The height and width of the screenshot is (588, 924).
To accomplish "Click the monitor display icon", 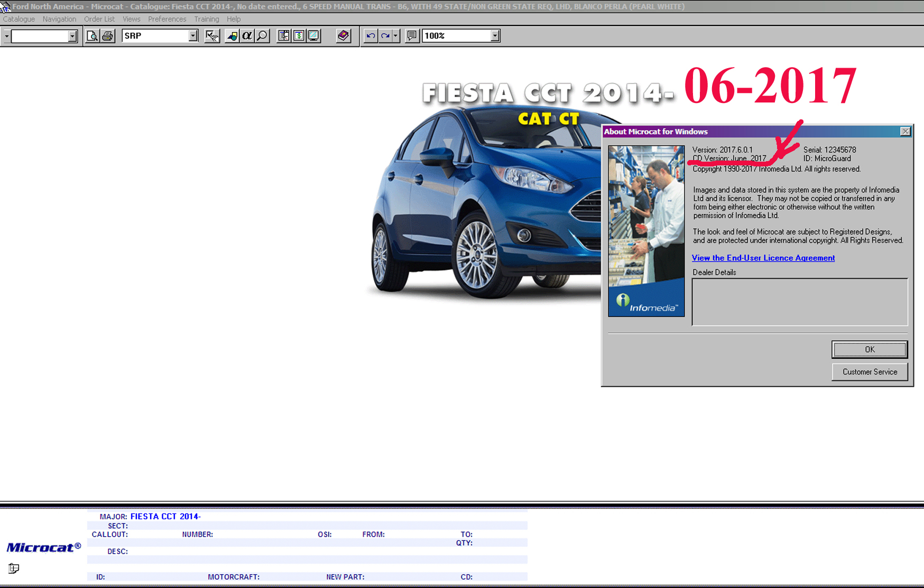I will click(x=313, y=36).
